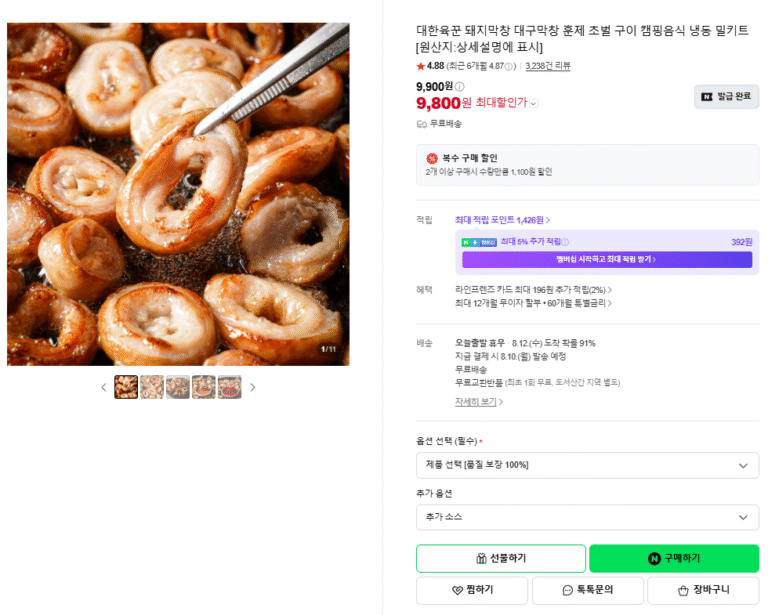The height and width of the screenshot is (615, 768).
Task: Click the previous thumbnail arrow
Action: tap(104, 387)
